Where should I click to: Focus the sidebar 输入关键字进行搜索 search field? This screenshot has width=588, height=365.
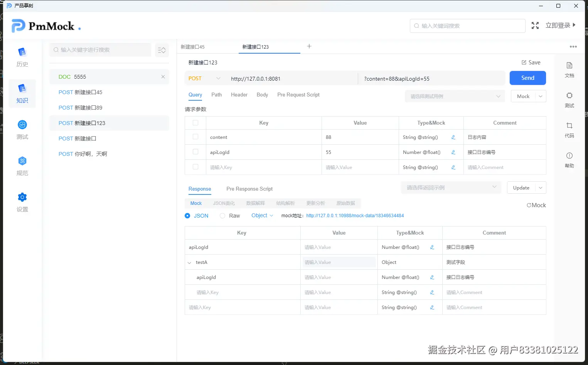click(x=100, y=50)
